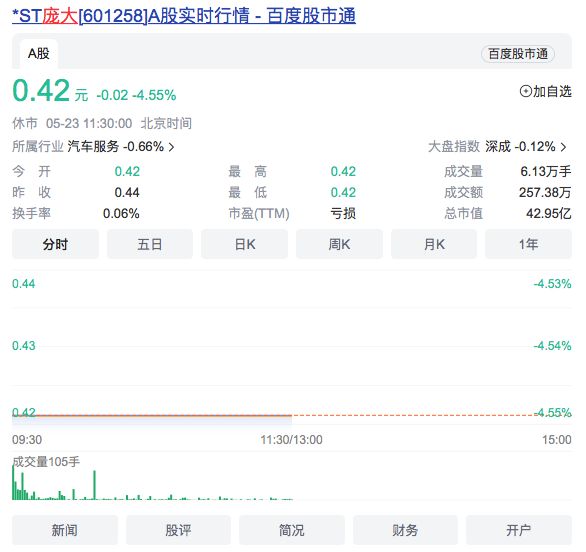Click the orange intraday price line
Viewport: 586px width, 552px height.
152,415
